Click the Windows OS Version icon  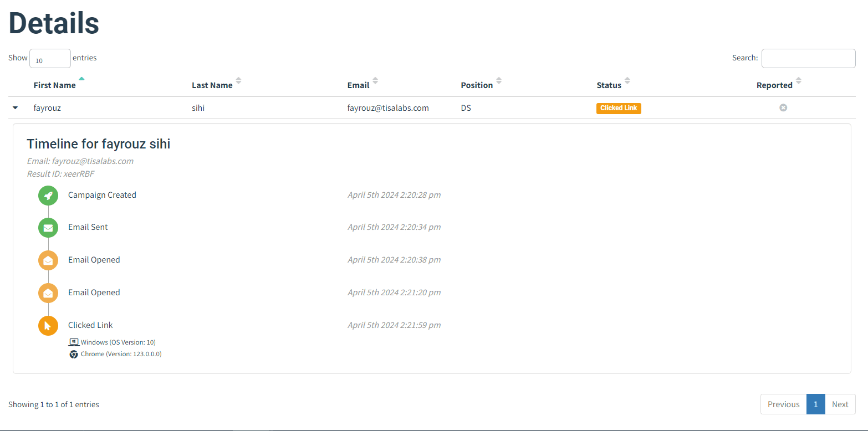tap(74, 342)
